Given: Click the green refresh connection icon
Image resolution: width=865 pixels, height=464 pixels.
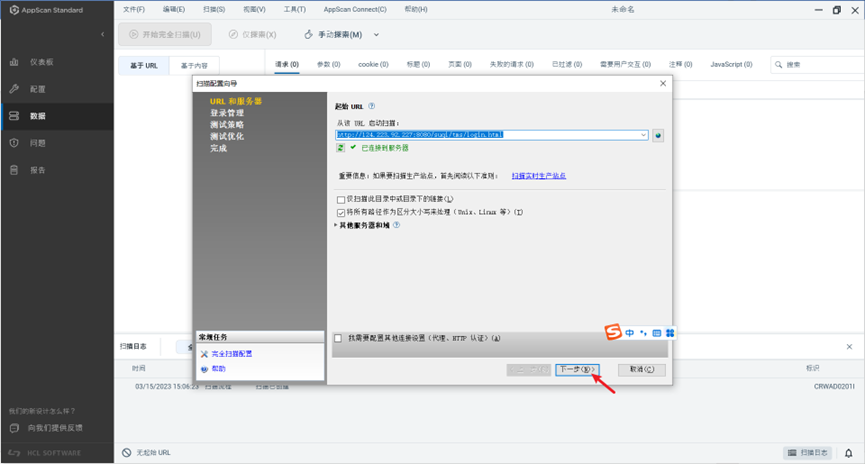Looking at the screenshot, I should 340,148.
